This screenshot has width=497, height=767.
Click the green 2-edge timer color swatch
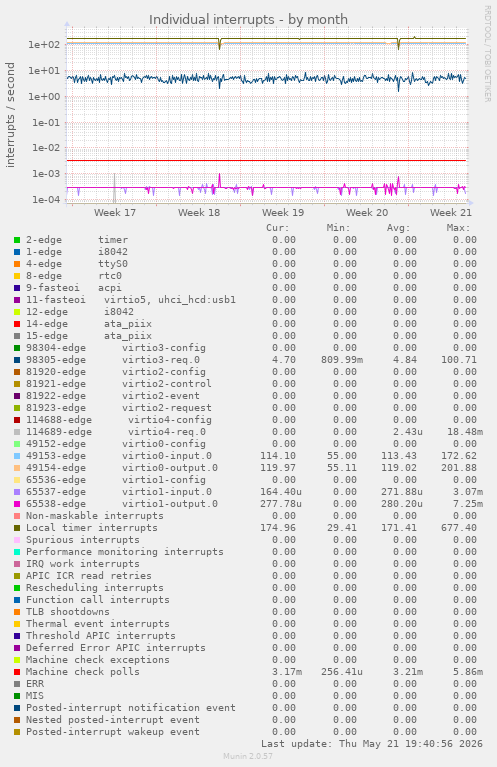coord(17,240)
